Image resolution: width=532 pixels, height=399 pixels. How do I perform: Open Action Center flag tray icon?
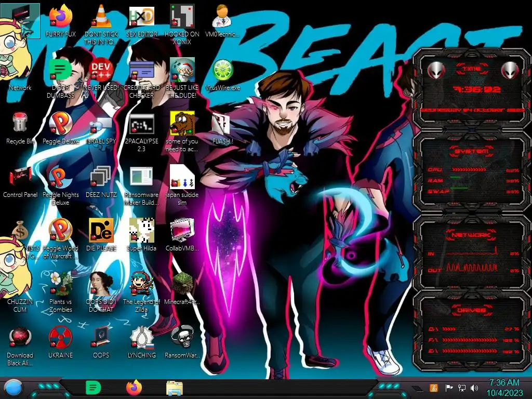449,388
